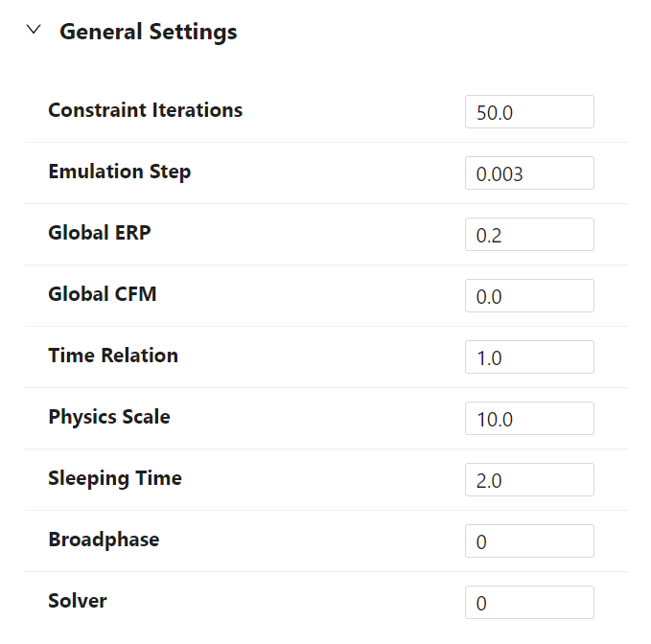Click the Constraint Iterations value field

pyautogui.click(x=529, y=112)
